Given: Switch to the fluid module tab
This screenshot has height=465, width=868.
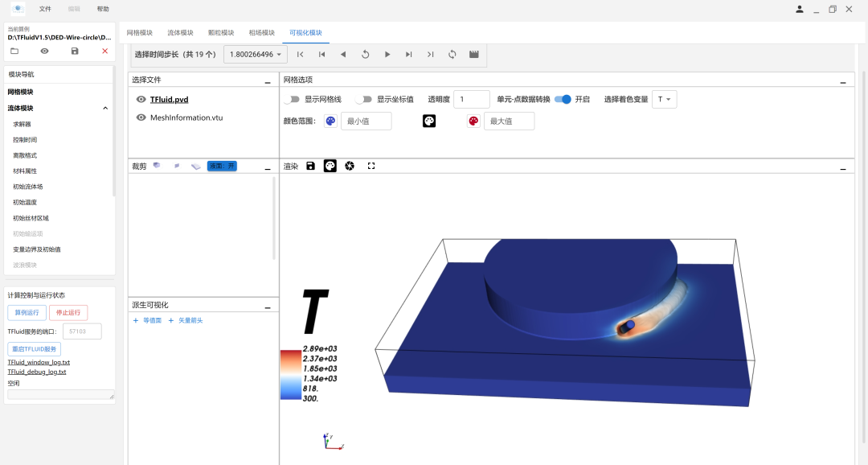Looking at the screenshot, I should (x=181, y=33).
